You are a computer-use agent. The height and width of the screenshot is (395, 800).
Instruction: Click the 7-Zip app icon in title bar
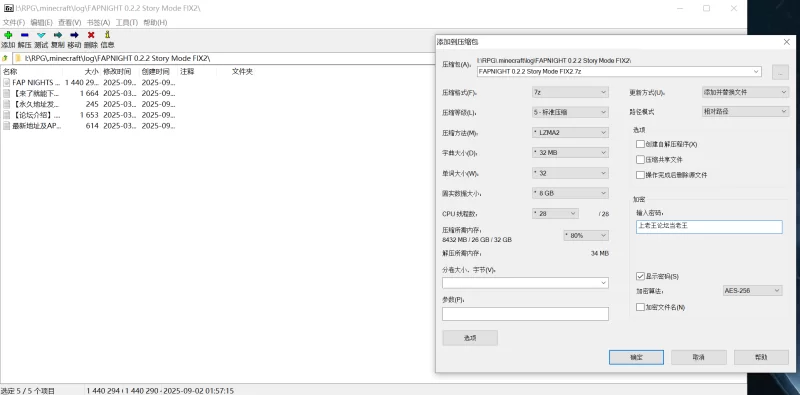tap(9, 8)
